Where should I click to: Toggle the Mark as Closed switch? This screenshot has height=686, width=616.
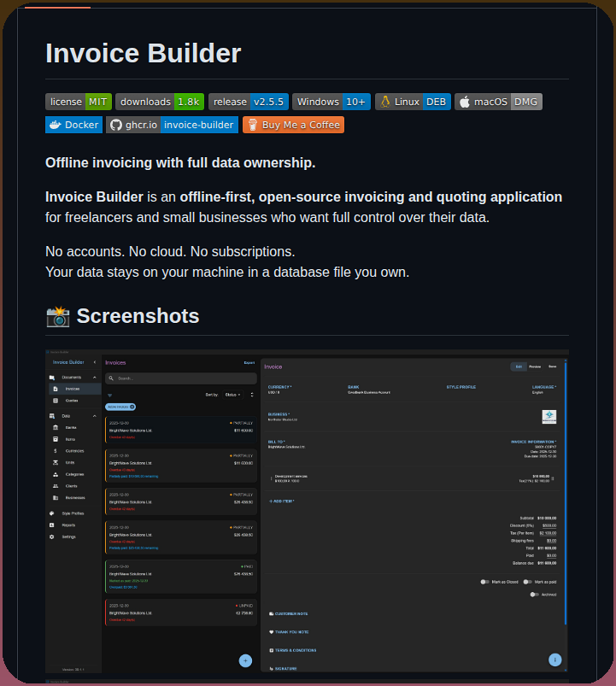484,582
